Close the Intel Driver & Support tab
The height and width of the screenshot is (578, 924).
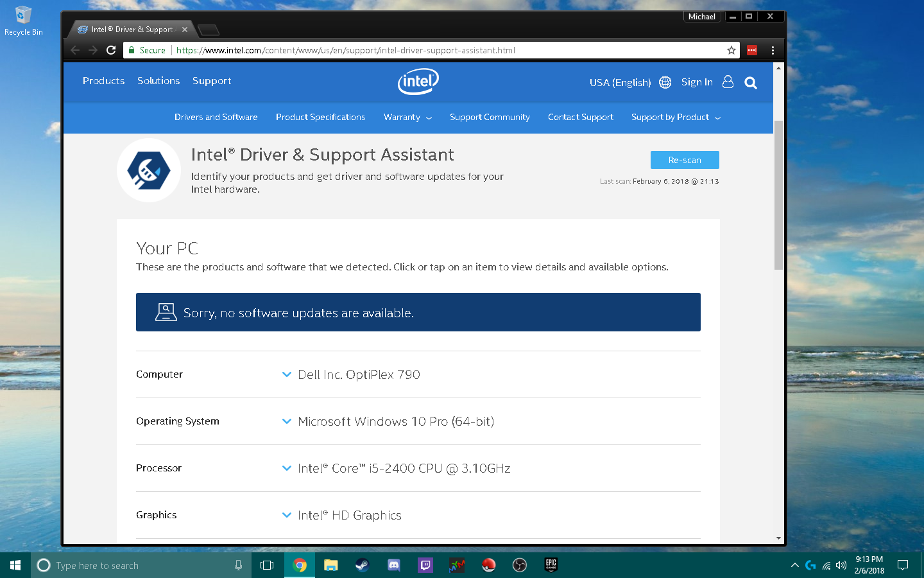coord(185,30)
